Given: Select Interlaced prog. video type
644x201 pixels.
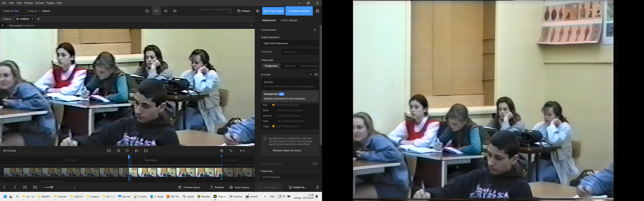Looking at the screenshot, I should pyautogui.click(x=309, y=66).
